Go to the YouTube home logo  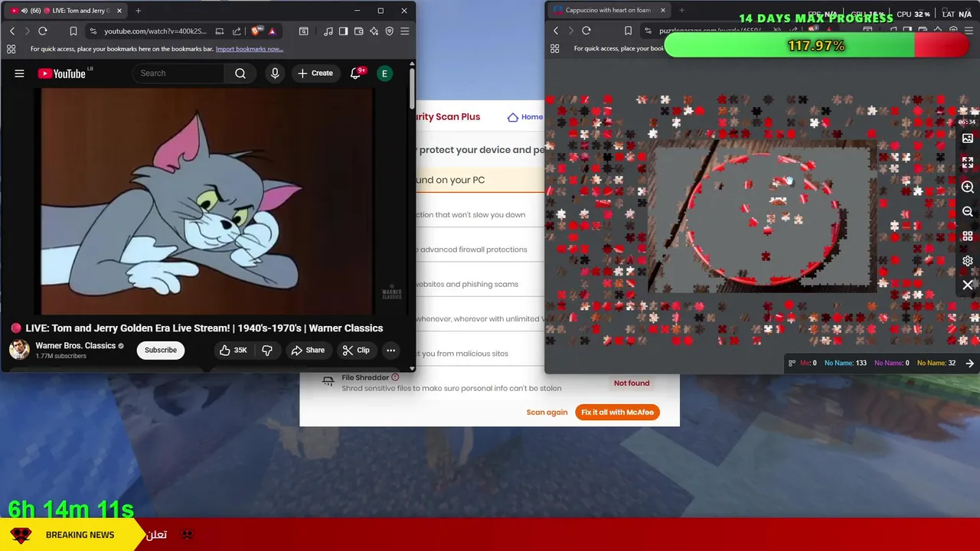[x=62, y=73]
